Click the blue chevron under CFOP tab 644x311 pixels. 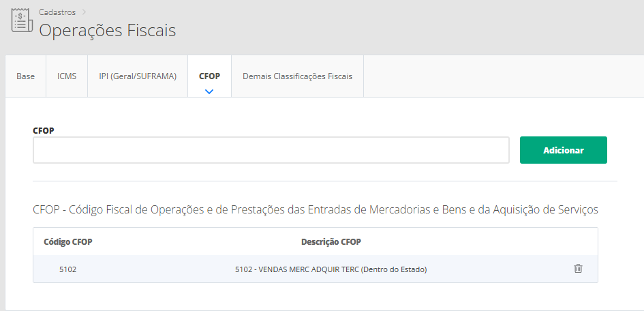(x=209, y=91)
